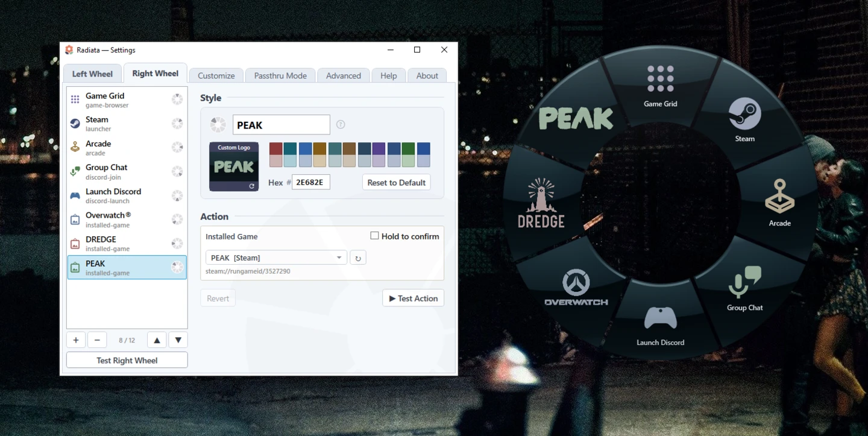The width and height of the screenshot is (868, 436).
Task: Click the wheel-position icon on the Overwatch® row
Action: click(177, 220)
